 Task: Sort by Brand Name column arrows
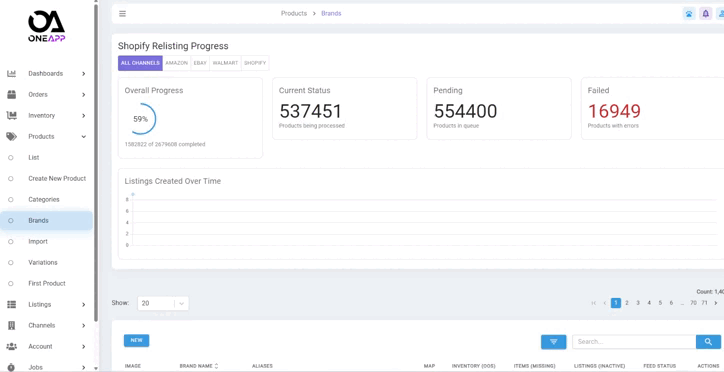[x=217, y=366]
